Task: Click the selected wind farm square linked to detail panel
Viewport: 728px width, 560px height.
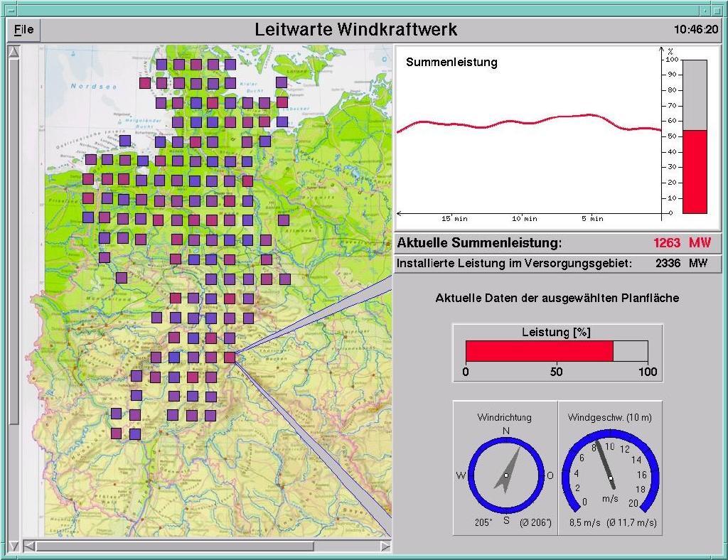Action: [230, 357]
